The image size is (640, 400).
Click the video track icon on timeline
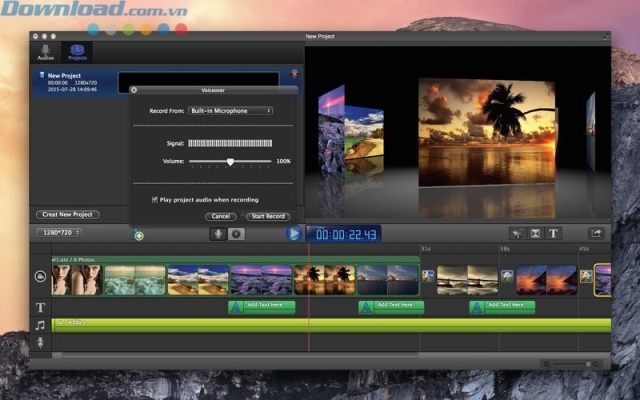coord(41,277)
